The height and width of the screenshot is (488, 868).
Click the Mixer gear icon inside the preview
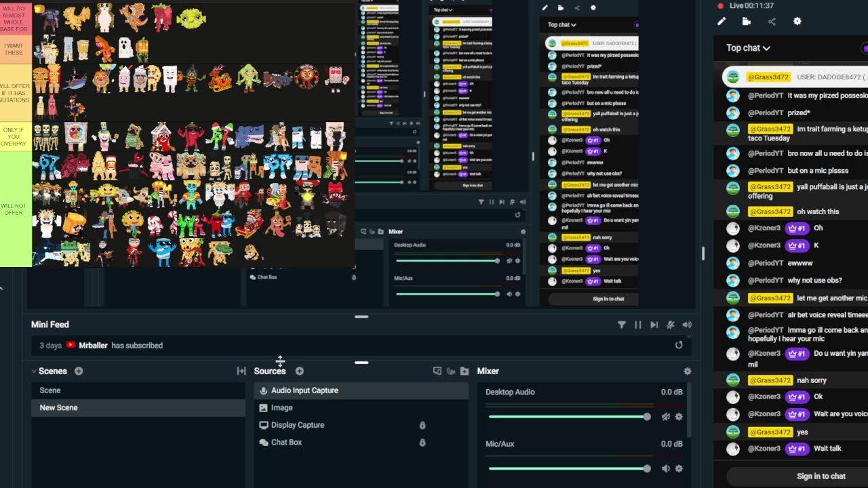tap(523, 232)
